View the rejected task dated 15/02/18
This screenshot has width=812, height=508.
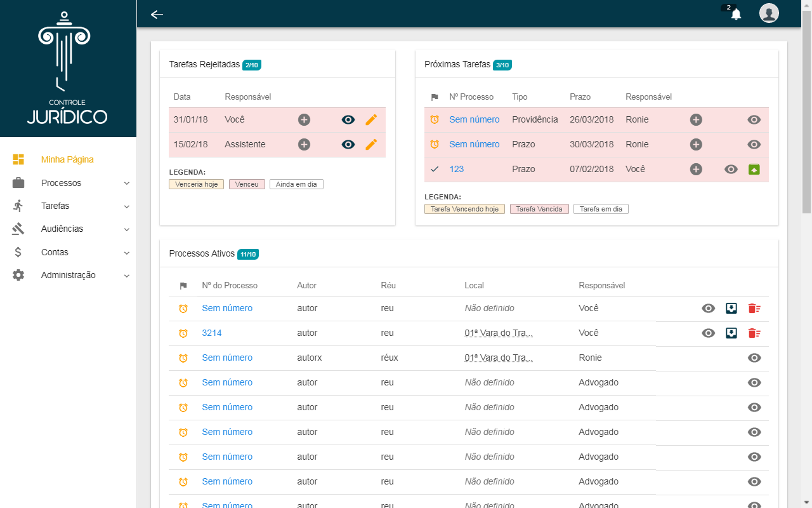(x=348, y=144)
